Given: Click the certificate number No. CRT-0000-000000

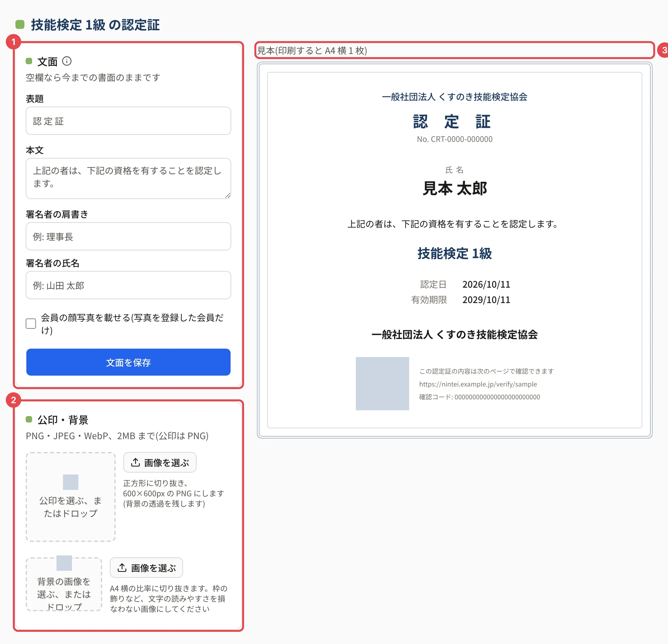Looking at the screenshot, I should 455,139.
